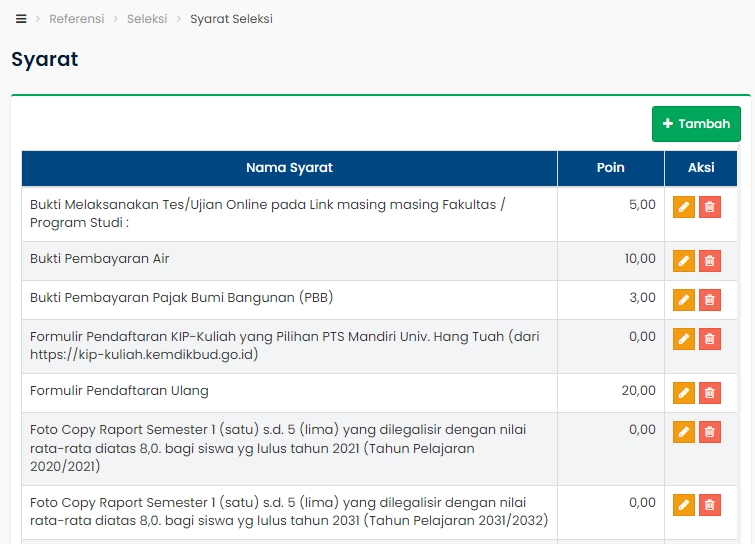Click the green Tambah button

coord(696,124)
